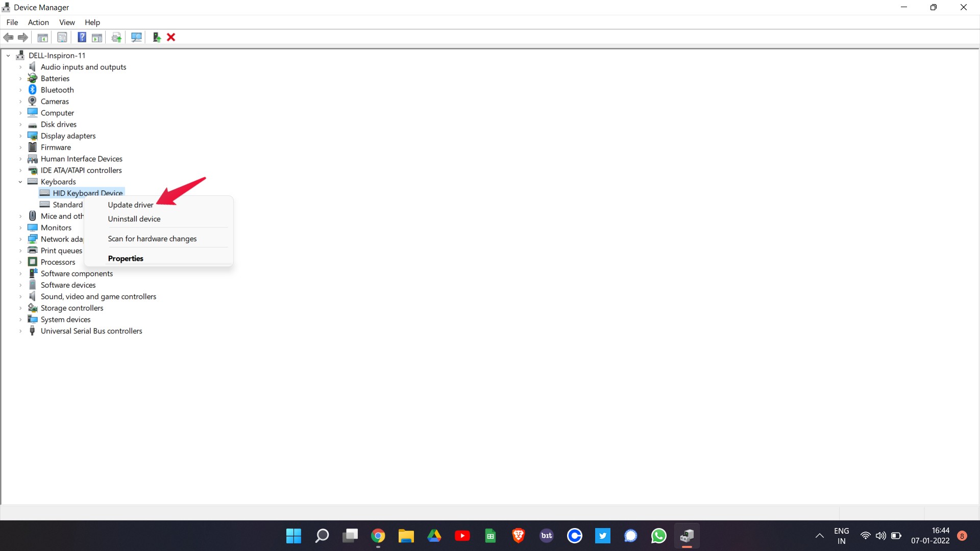Expand the Bluetooth device category
This screenshot has height=551, width=980.
pos(20,89)
